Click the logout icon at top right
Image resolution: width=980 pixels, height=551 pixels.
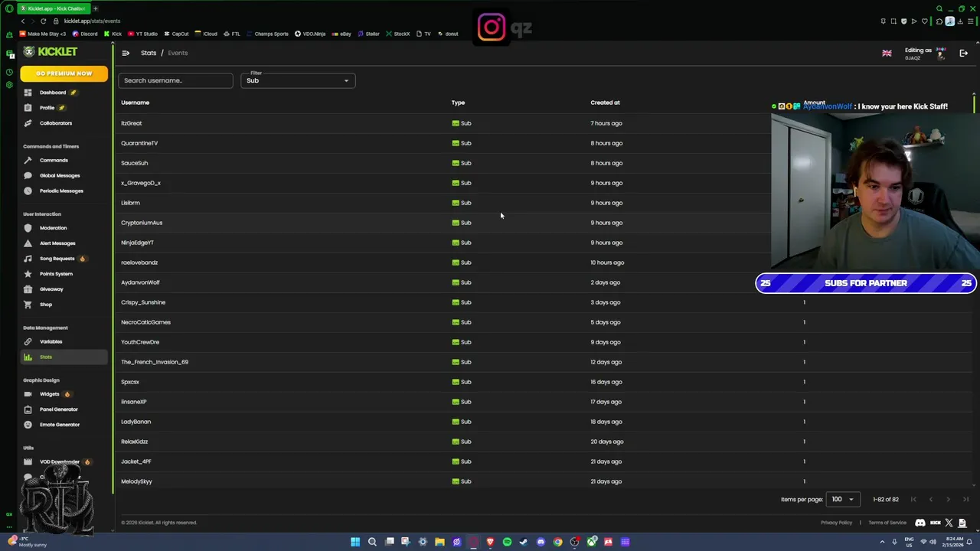(964, 54)
